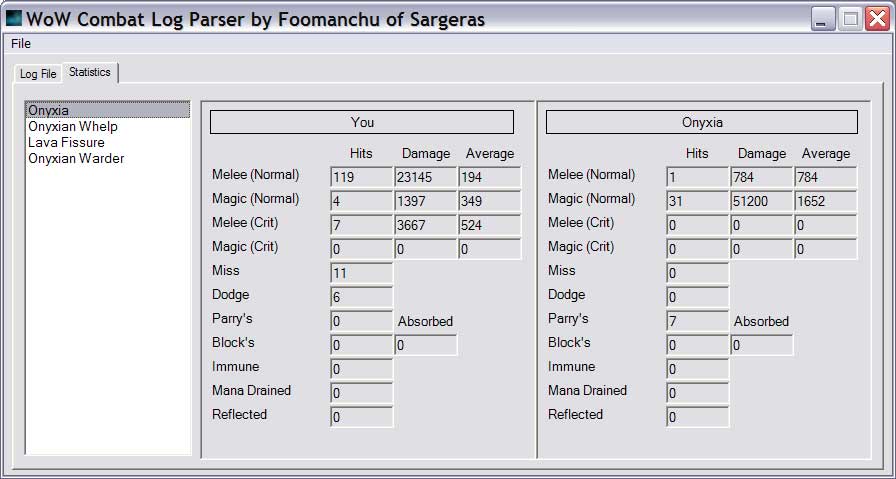Click Onyxia Magic (Normal) damage field 51200
The image size is (896, 479).
pyautogui.click(x=762, y=201)
